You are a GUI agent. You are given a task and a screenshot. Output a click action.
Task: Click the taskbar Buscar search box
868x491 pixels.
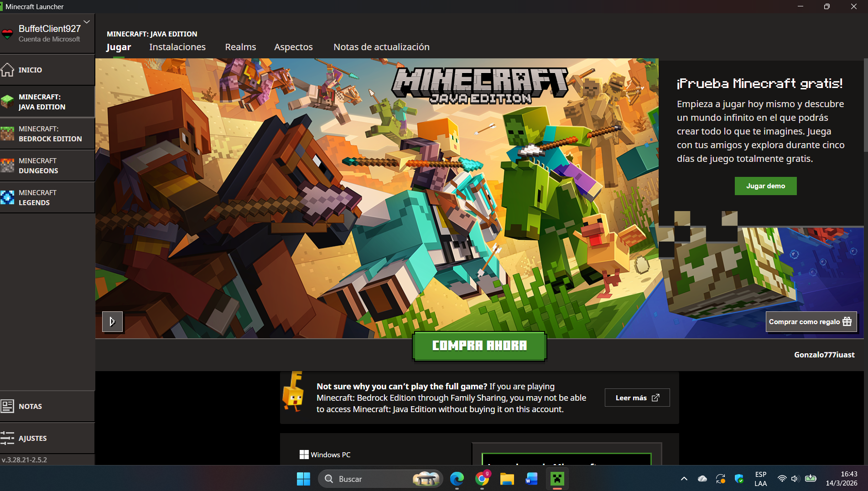pos(380,479)
